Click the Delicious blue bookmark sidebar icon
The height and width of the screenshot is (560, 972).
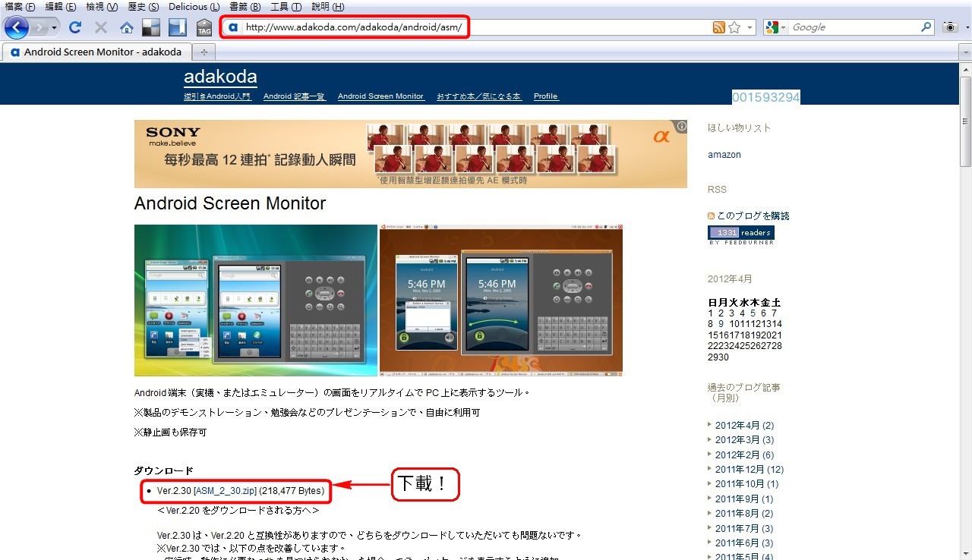pyautogui.click(x=177, y=27)
